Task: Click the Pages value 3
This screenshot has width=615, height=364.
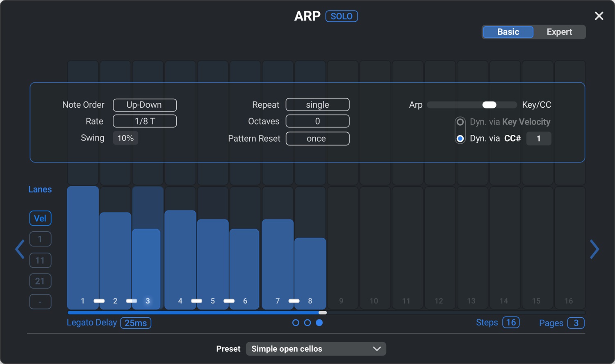Action: click(x=576, y=323)
